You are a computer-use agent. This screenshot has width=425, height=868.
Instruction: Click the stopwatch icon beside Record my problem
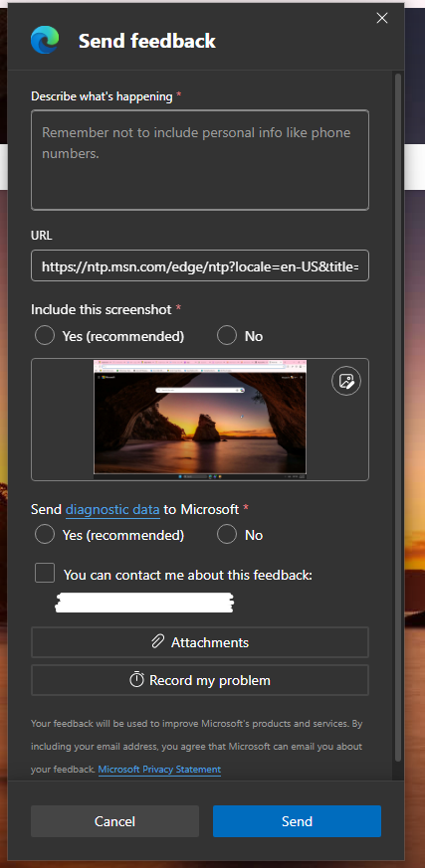[137, 680]
